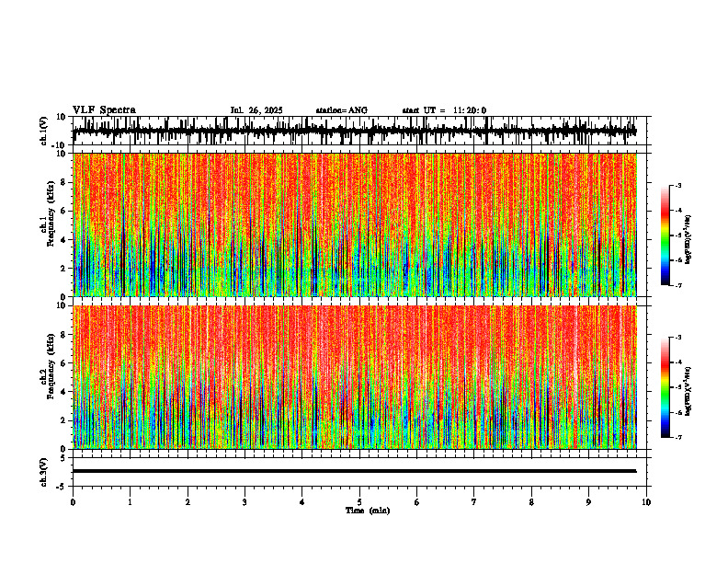The width and height of the screenshot is (728, 563).
Task: Click the "10" tick on the time axis
Action: 646,502
